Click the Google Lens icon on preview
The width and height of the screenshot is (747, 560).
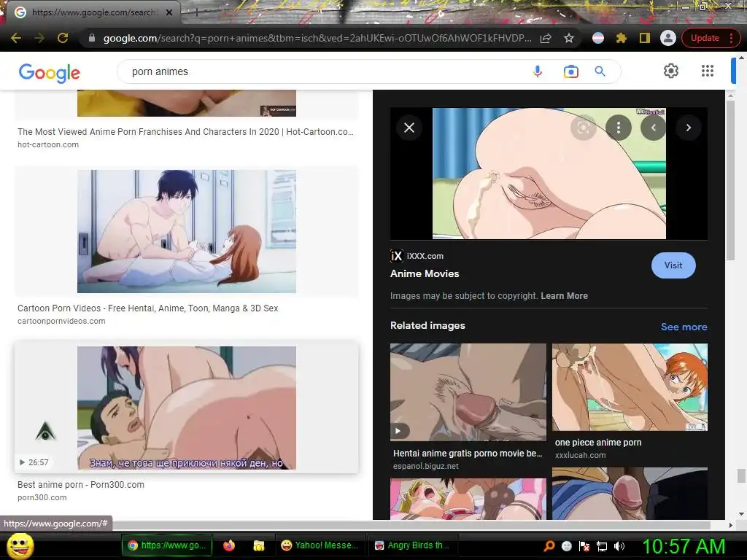pyautogui.click(x=584, y=128)
